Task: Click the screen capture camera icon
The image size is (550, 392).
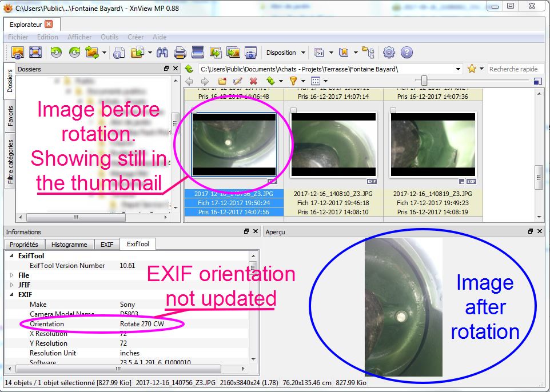Action: (250, 53)
